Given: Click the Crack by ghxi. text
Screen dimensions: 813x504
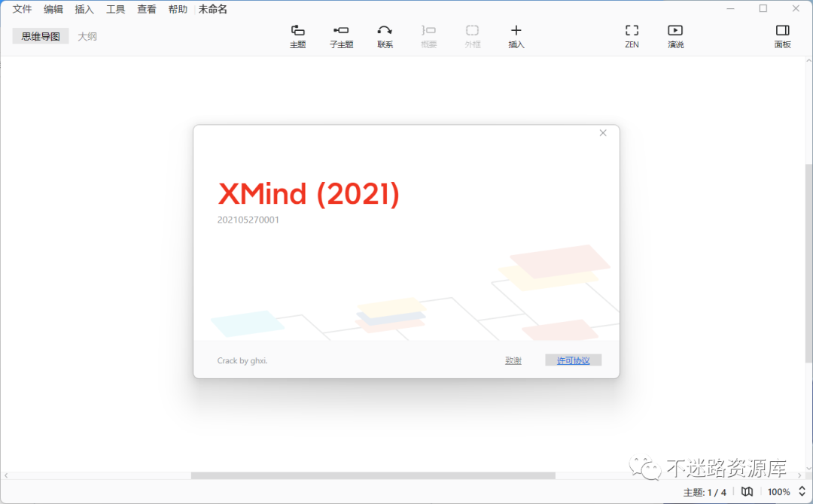Looking at the screenshot, I should 242,360.
